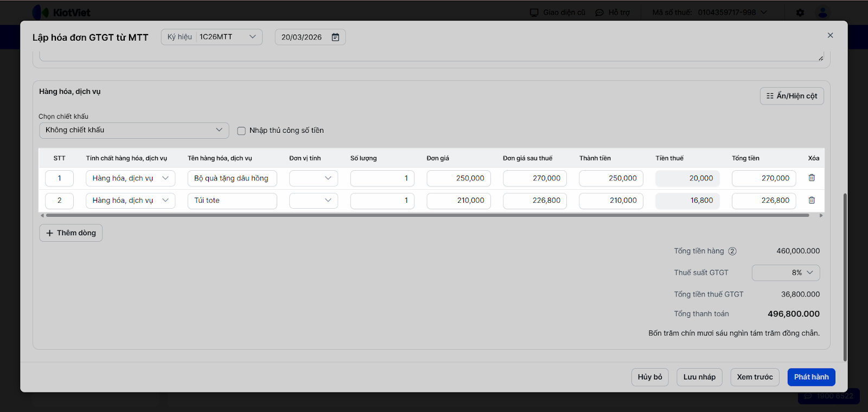This screenshot has width=868, height=412.
Task: Open the user account avatar
Action: 822,12
